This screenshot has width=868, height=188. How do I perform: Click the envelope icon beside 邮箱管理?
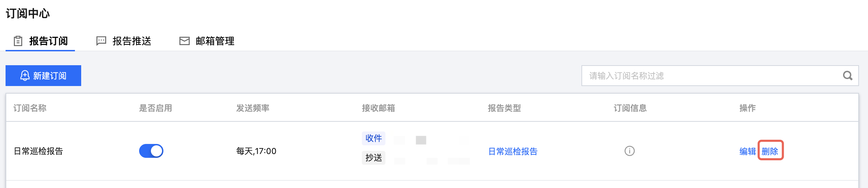pos(184,41)
